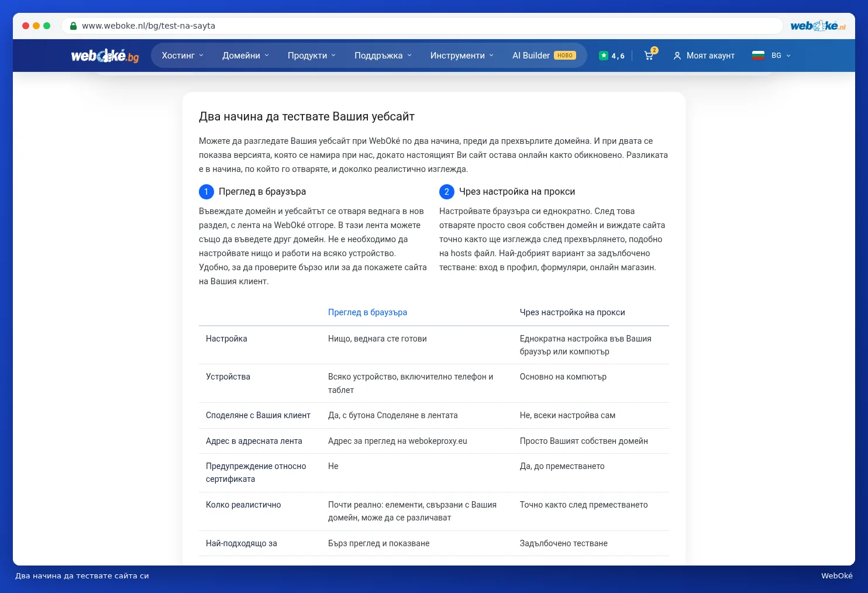Click the 4,6 rating score
Screen dimensions: 868x593
pyautogui.click(x=618, y=56)
